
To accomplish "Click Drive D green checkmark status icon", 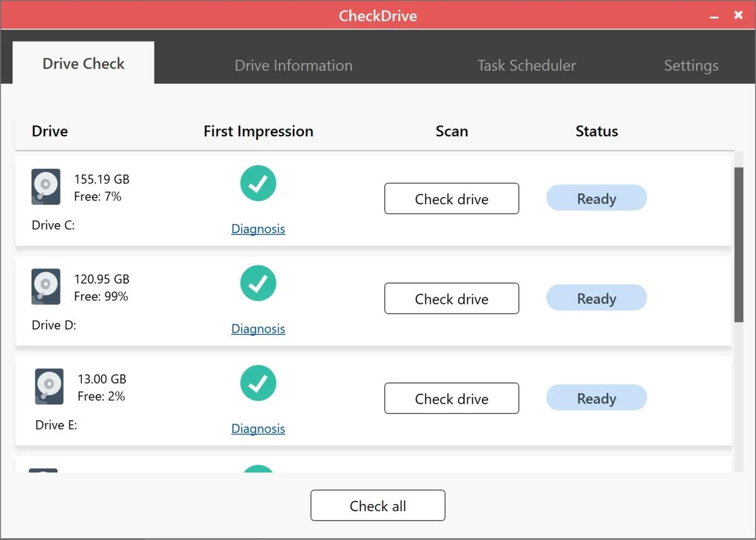I will tap(258, 283).
